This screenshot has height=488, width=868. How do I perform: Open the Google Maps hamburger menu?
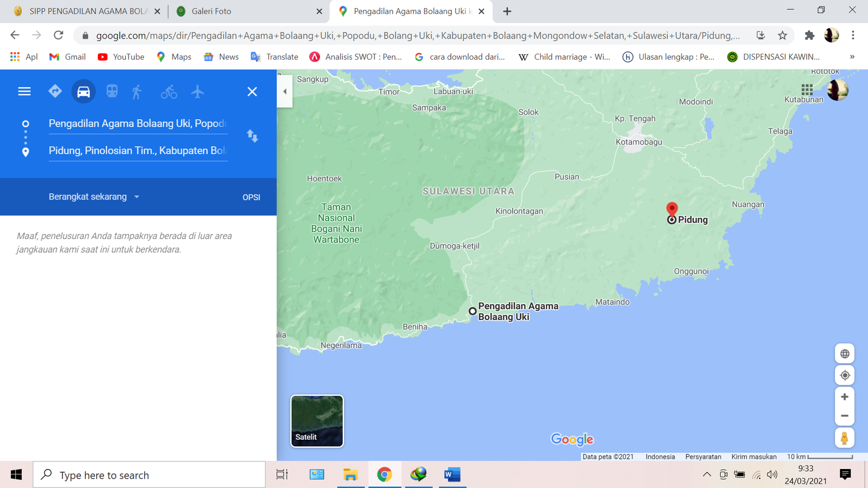(24, 91)
